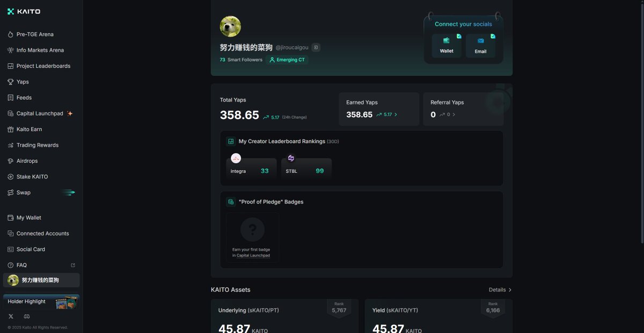The height and width of the screenshot is (333, 644).
Task: Click the Capital Launchpad sparkle icon
Action: click(70, 114)
